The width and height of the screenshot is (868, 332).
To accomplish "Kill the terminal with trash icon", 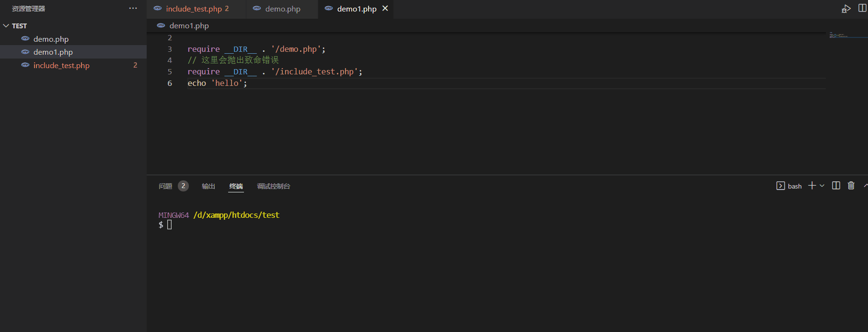I will click(851, 186).
